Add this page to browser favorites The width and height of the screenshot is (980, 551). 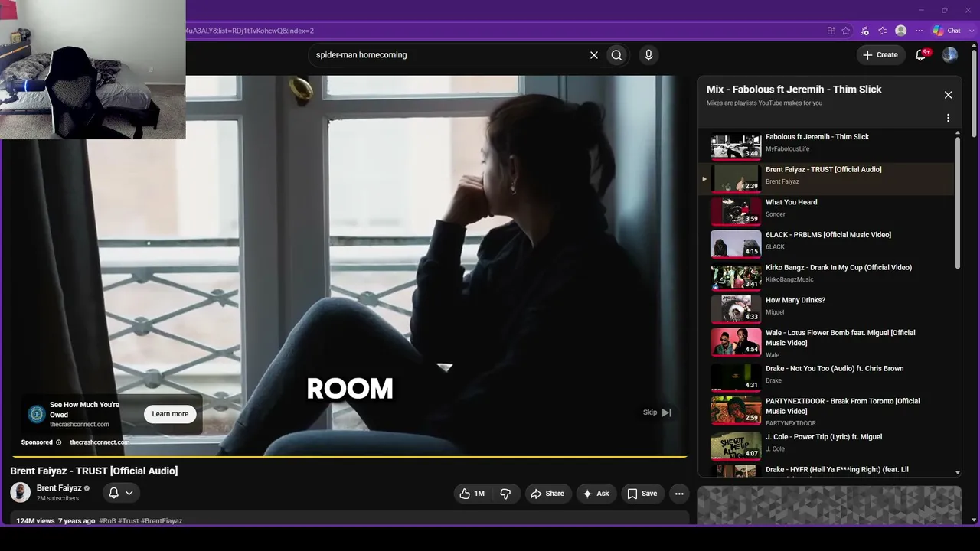[x=846, y=31]
